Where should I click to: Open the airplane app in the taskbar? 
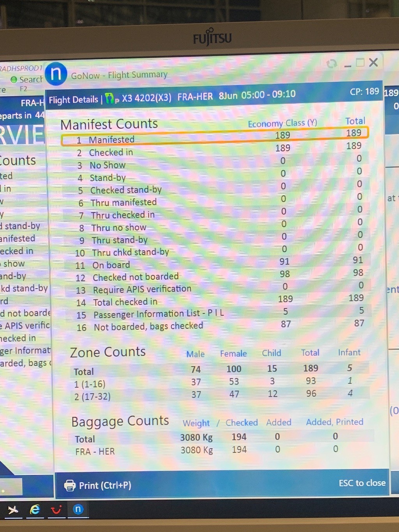click(13, 509)
